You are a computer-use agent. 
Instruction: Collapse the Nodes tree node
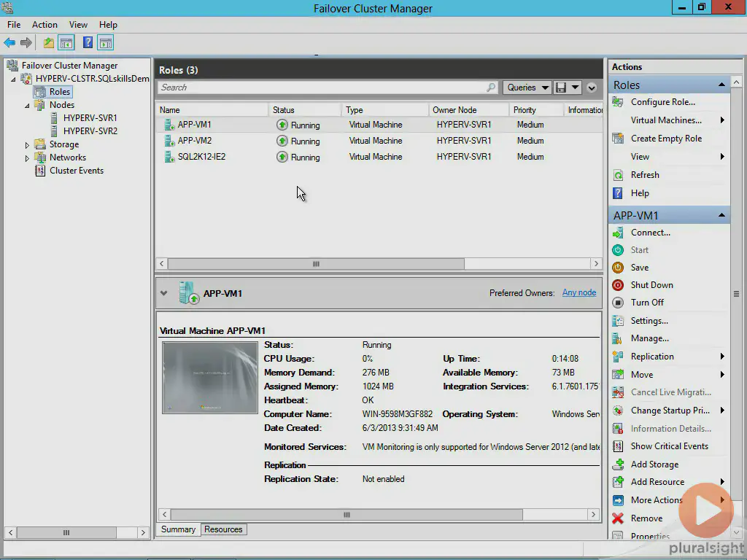click(x=28, y=105)
